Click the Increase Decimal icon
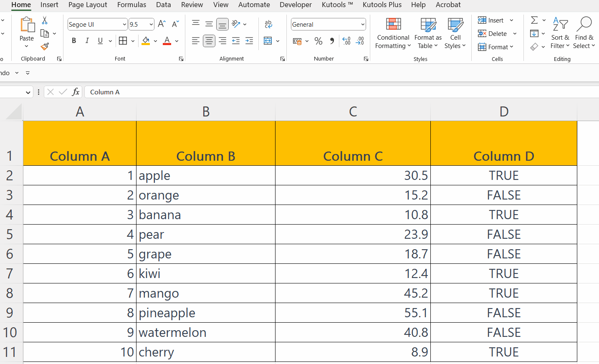The image size is (599, 364). [346, 41]
